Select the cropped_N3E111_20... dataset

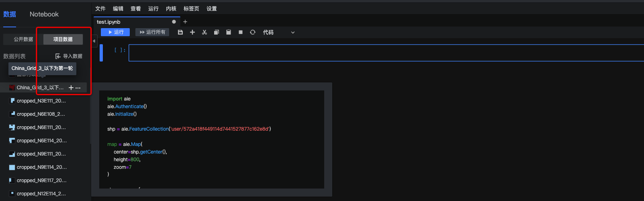[x=41, y=101]
